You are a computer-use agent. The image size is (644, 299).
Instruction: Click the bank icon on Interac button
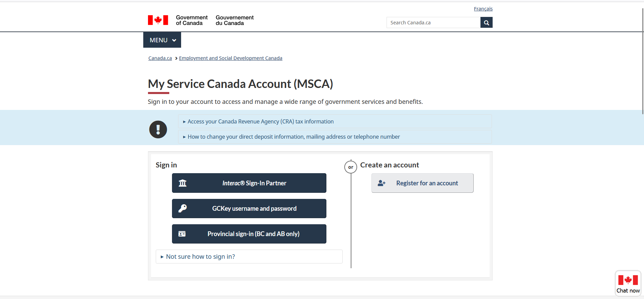(182, 183)
